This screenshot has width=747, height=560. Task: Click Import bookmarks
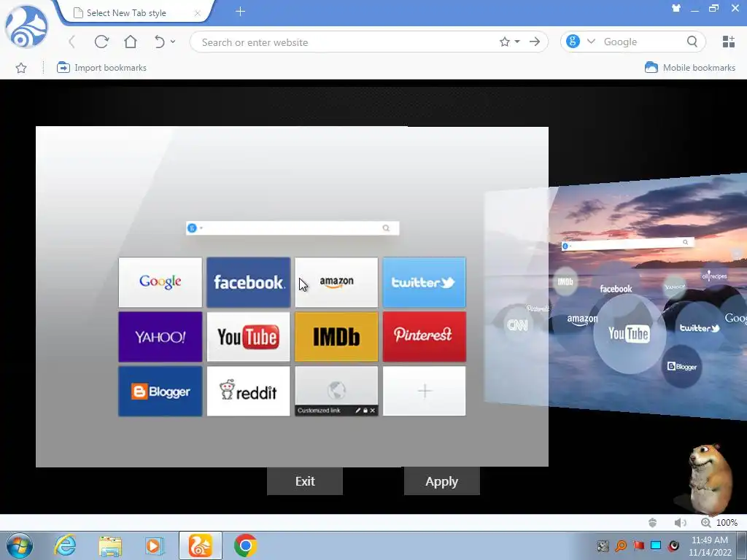[101, 68]
